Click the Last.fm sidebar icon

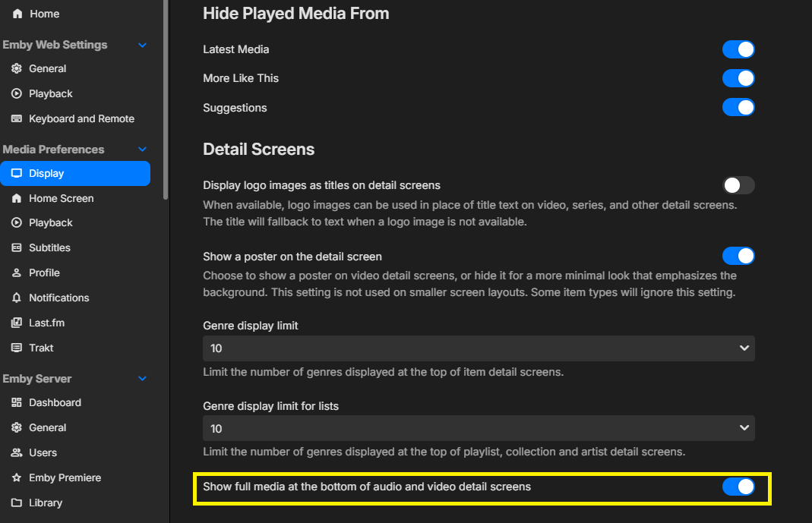click(16, 323)
